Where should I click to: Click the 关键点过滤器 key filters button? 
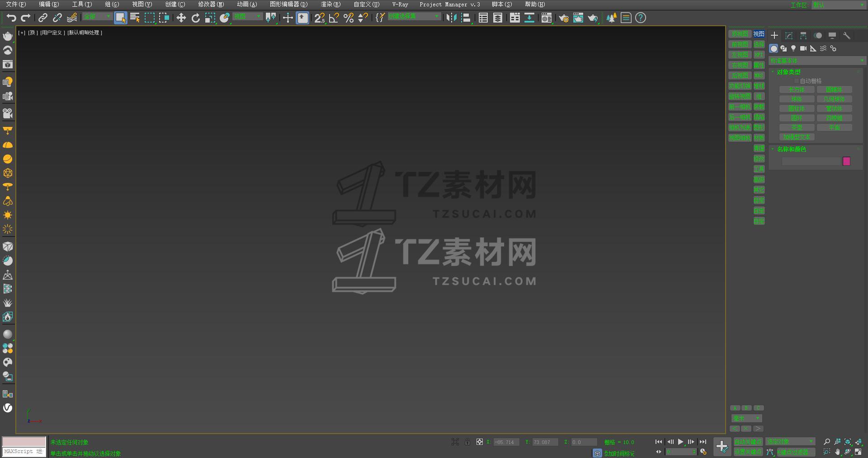coord(796,452)
